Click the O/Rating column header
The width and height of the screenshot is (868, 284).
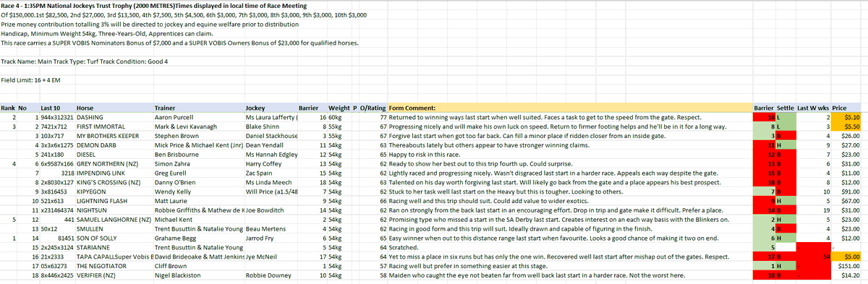pos(373,108)
